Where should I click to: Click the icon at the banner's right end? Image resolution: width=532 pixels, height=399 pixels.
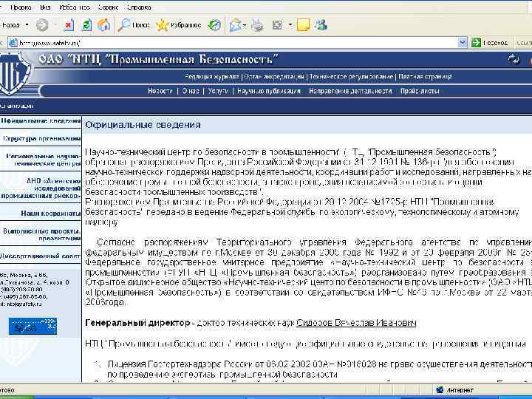click(514, 59)
